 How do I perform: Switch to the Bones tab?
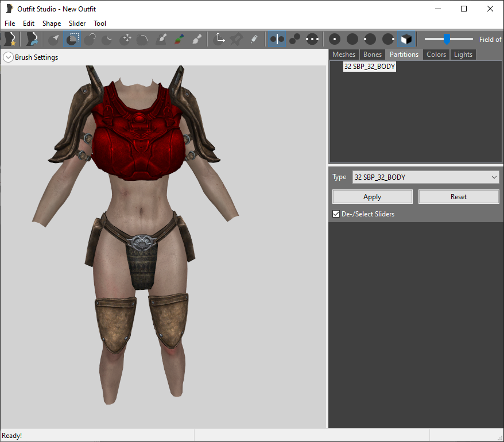[372, 55]
